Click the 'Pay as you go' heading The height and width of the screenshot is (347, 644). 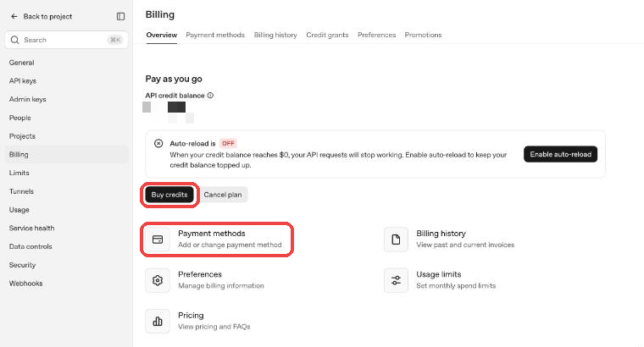point(174,79)
